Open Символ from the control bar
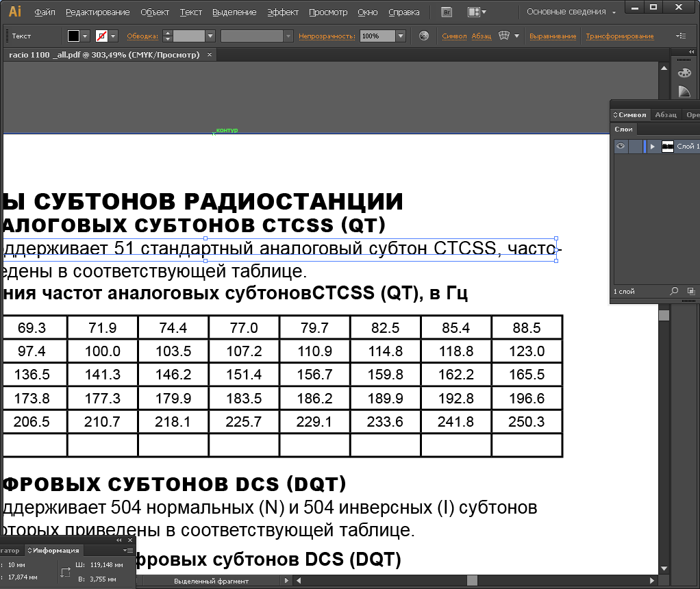Screen dimensions: 700x589 tap(453, 35)
